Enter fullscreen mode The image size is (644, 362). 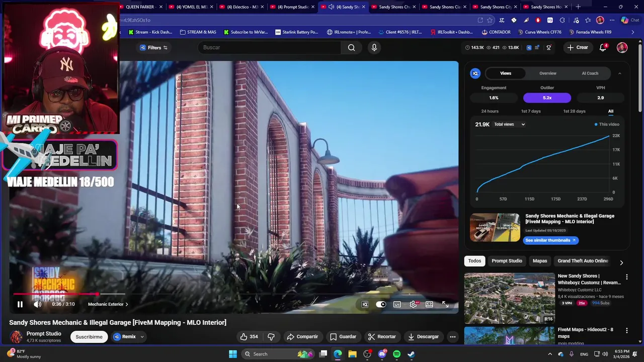click(445, 304)
